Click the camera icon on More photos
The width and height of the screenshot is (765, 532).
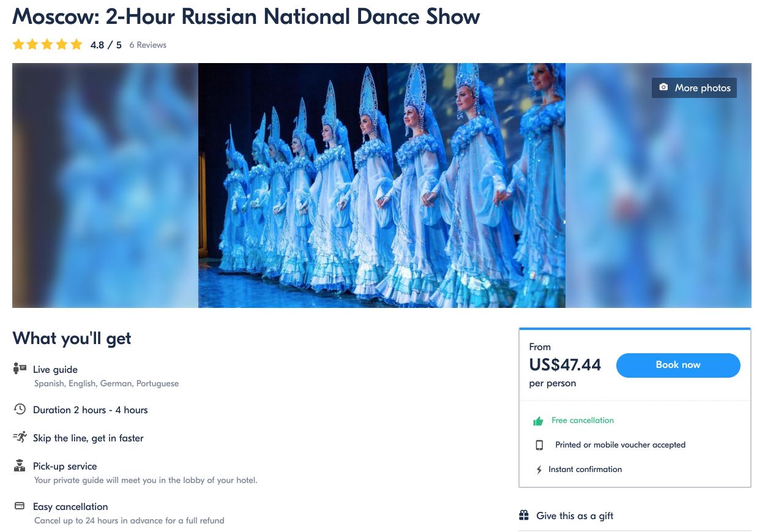pyautogui.click(x=663, y=88)
